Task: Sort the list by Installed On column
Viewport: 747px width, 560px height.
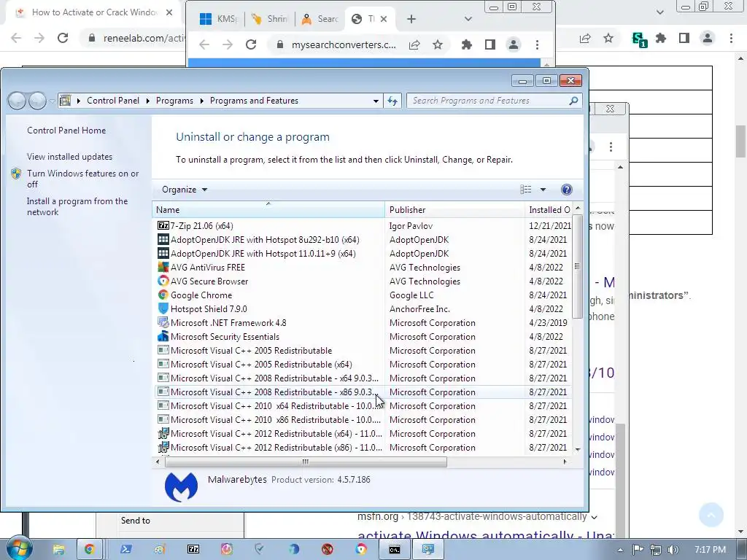Action: tap(549, 209)
